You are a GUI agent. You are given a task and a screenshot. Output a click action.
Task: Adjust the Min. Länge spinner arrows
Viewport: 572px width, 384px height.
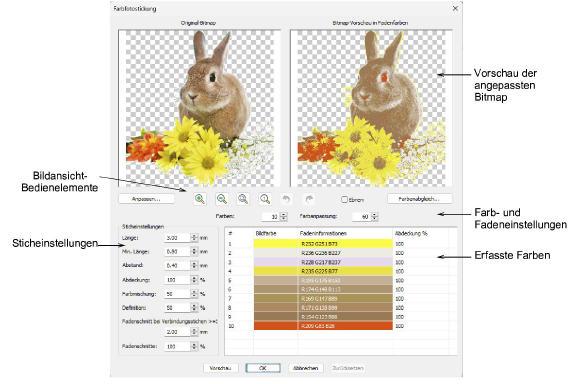click(194, 251)
